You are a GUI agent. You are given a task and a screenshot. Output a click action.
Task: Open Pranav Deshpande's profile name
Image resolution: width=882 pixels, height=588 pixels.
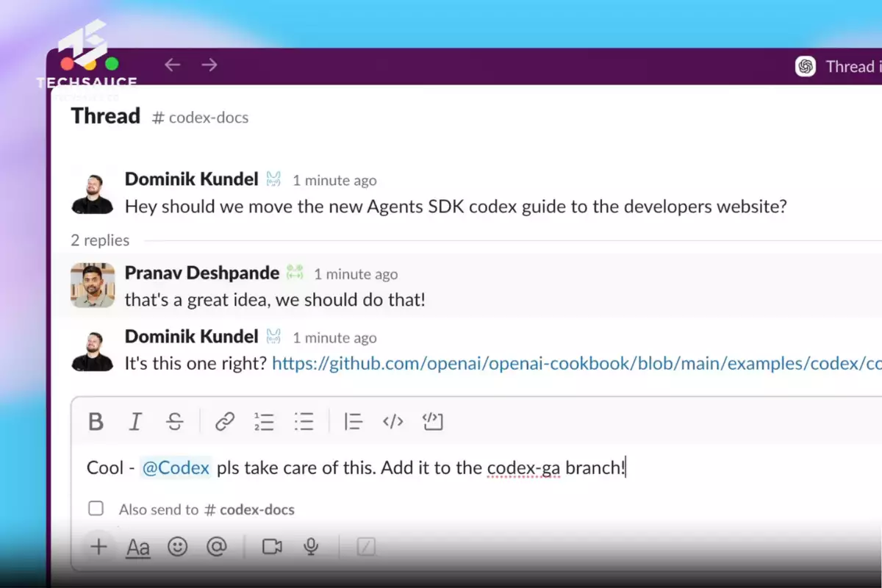click(202, 273)
